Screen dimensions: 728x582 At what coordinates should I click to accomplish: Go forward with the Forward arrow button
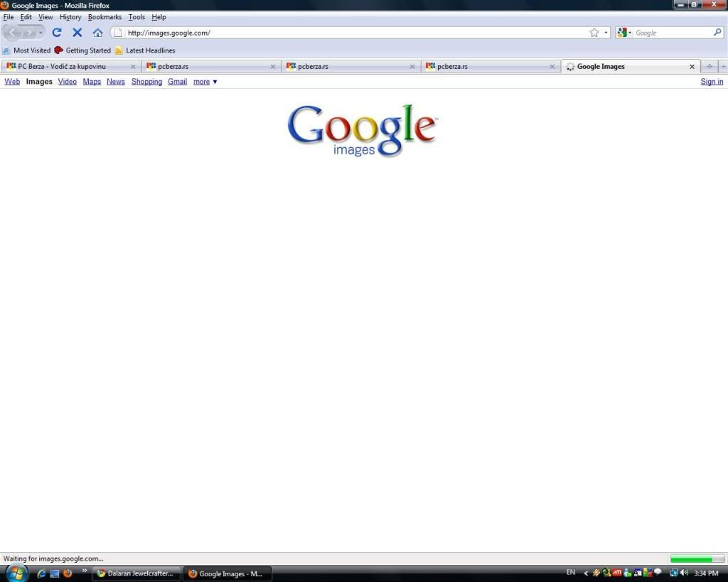point(28,33)
